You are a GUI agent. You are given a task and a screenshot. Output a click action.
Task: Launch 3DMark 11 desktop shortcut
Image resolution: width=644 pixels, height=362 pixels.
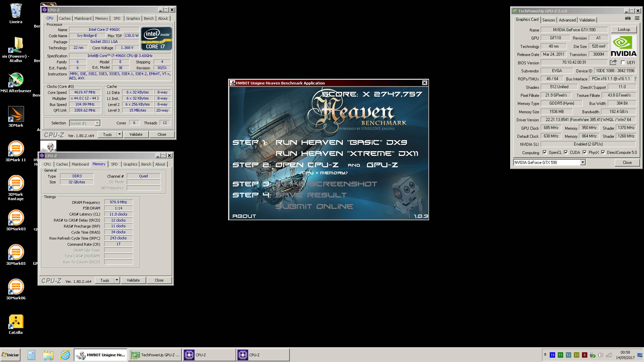pyautogui.click(x=16, y=151)
